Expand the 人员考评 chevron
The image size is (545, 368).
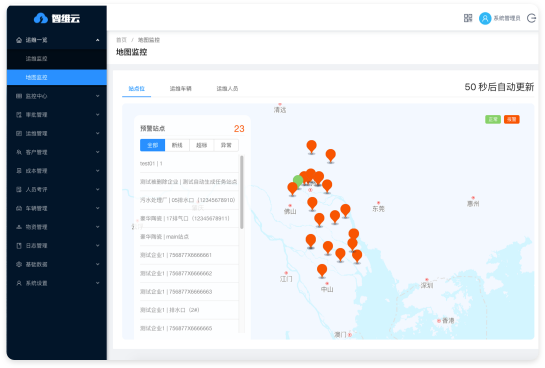point(98,189)
